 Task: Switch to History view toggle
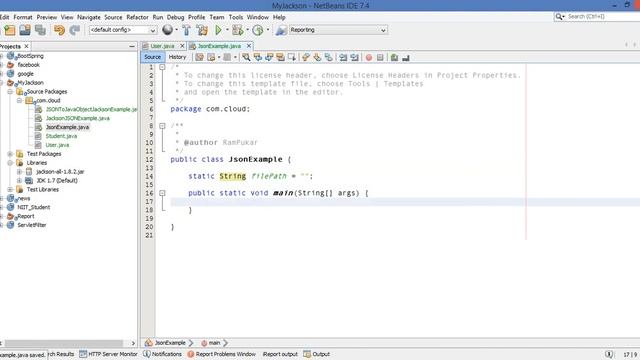177,57
